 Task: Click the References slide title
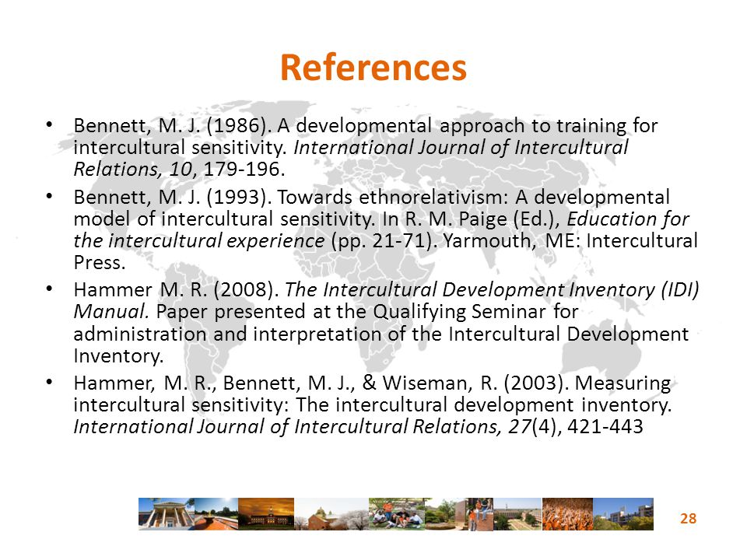click(x=373, y=67)
